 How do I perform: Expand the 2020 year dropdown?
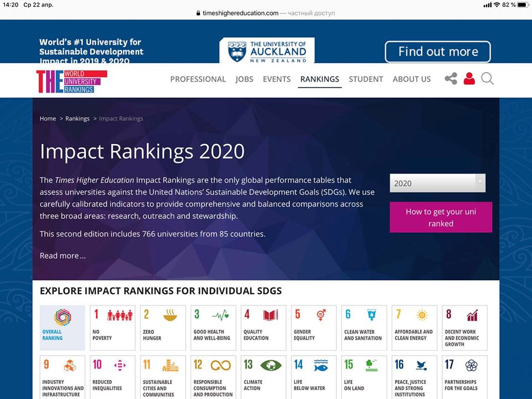pyautogui.click(x=437, y=183)
